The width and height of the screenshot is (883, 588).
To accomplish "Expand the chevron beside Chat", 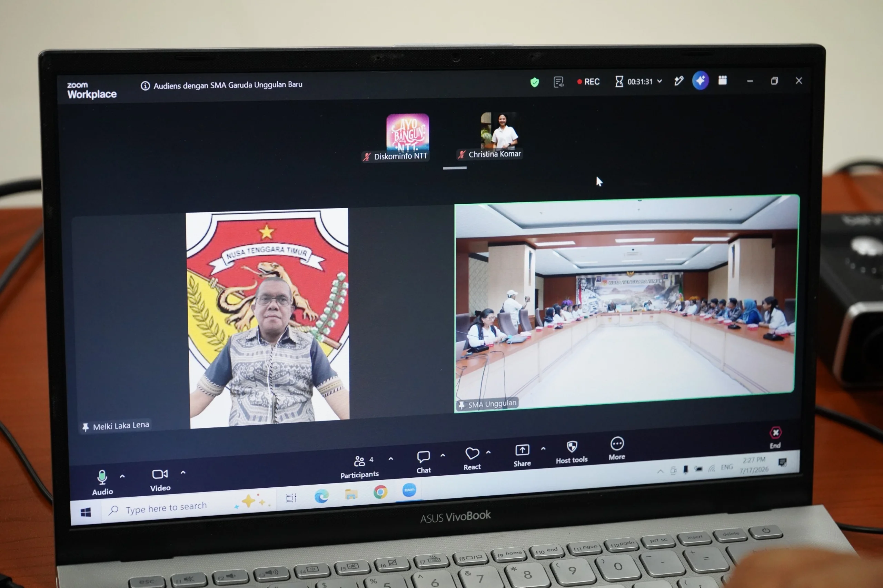I will 443,455.
